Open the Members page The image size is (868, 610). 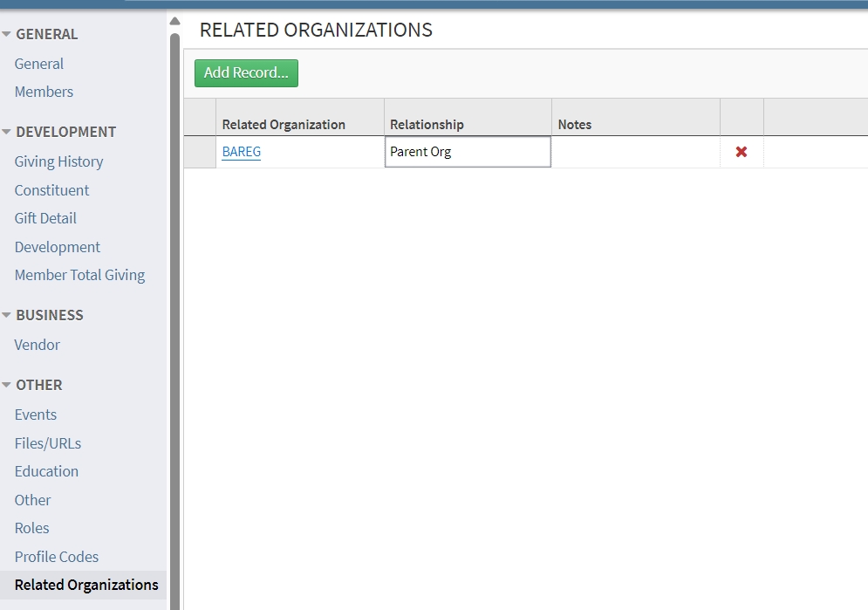coord(44,92)
